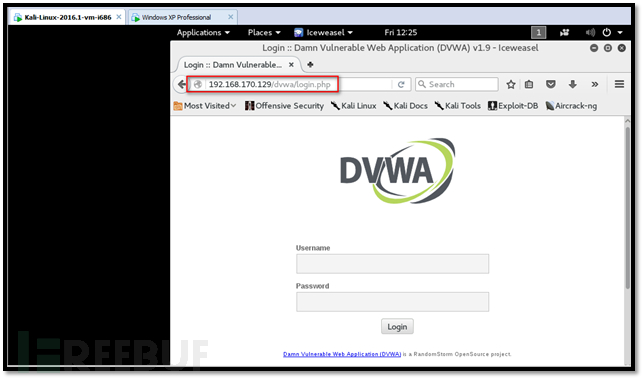644x380 pixels.
Task: Open the Offensive Security bookmark
Action: [284, 106]
